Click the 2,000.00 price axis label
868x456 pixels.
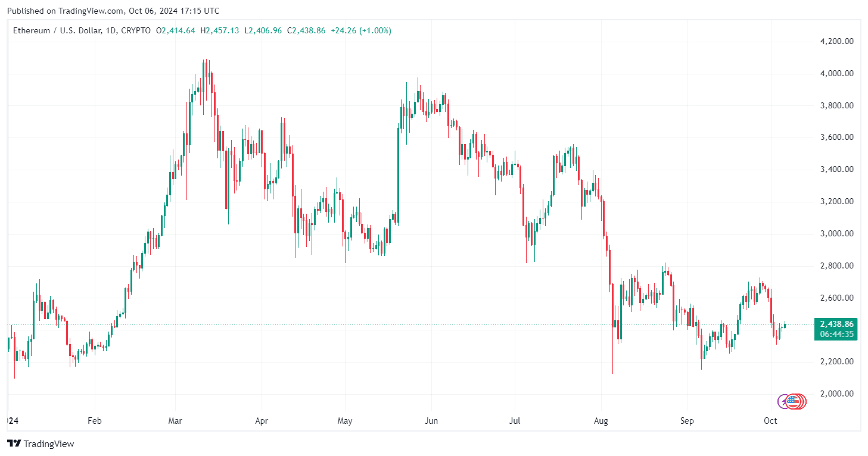836,394
